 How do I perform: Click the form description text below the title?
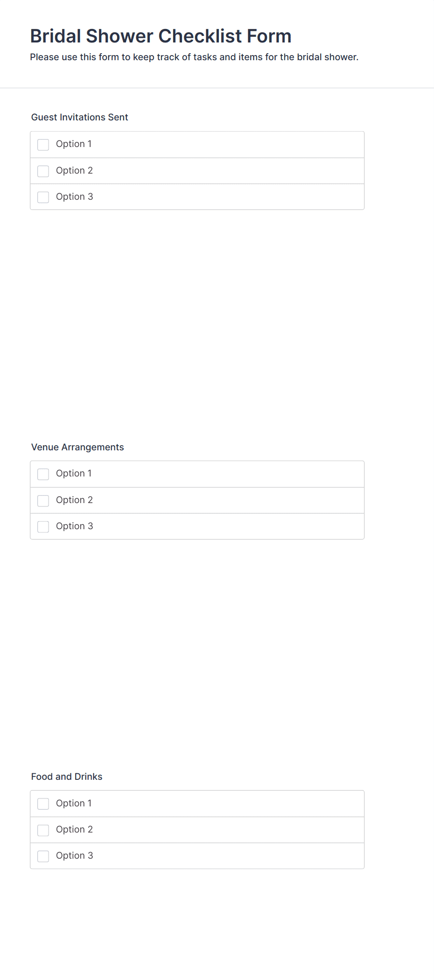[x=194, y=57]
